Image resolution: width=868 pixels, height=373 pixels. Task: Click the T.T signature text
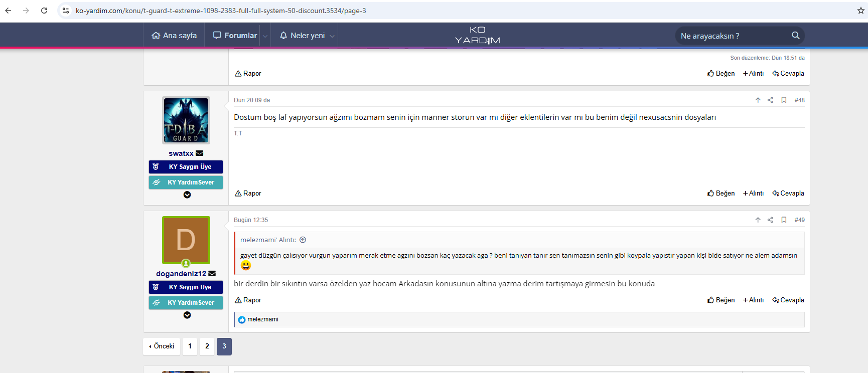click(x=238, y=133)
